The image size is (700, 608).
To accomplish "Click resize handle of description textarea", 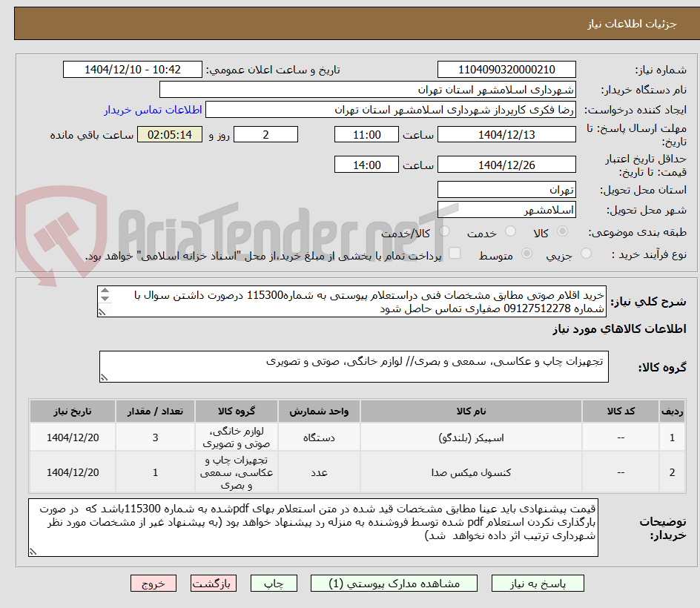I will pyautogui.click(x=102, y=312).
